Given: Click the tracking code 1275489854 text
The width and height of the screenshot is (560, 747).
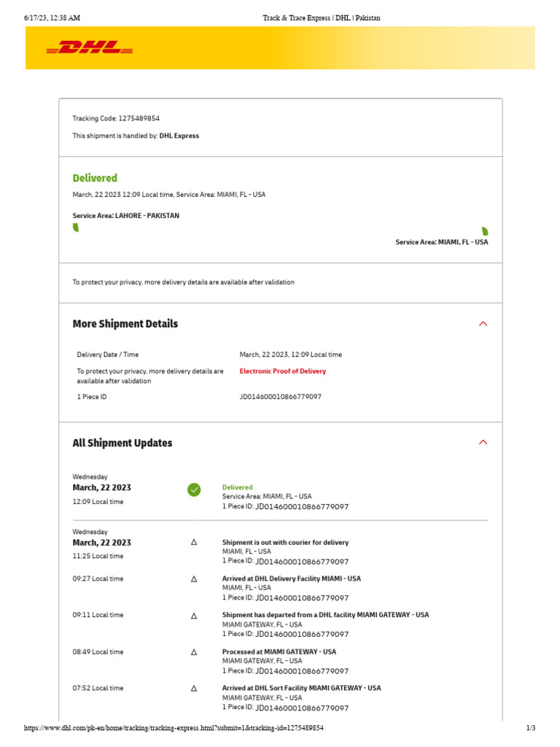Looking at the screenshot, I should pos(139,118).
